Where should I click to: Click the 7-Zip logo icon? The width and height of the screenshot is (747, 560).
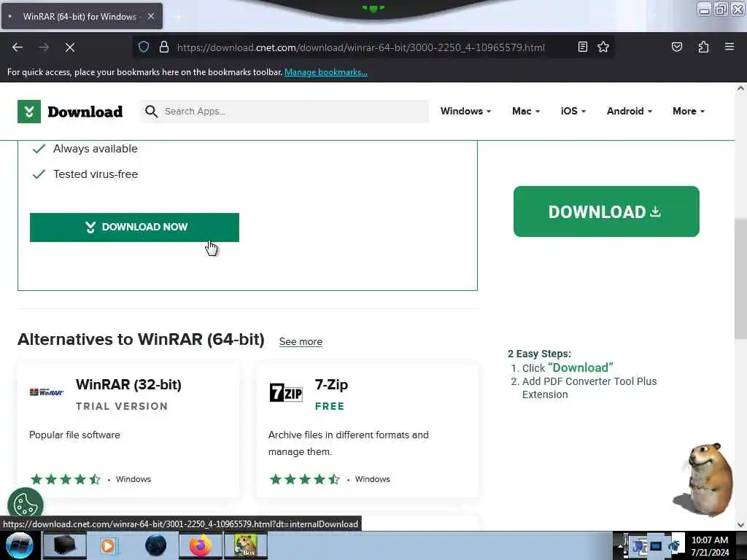tap(286, 392)
